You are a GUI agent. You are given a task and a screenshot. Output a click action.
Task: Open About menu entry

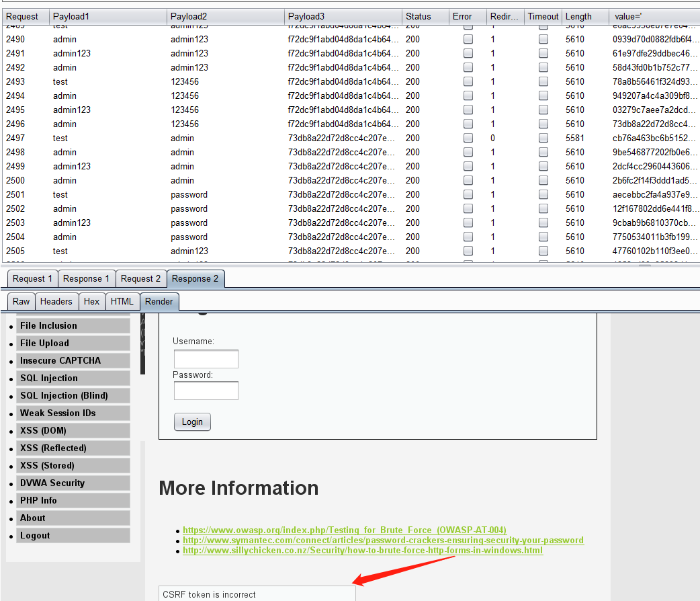[x=73, y=518]
